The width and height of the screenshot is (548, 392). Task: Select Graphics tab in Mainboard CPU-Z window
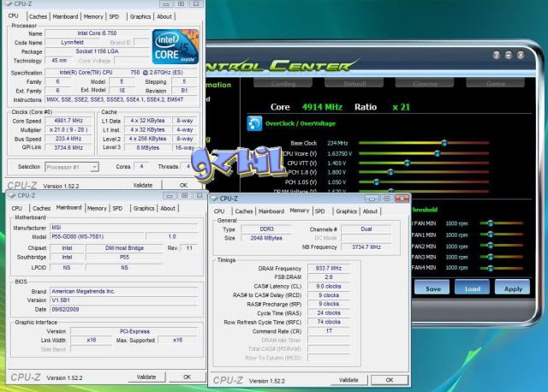(x=144, y=208)
